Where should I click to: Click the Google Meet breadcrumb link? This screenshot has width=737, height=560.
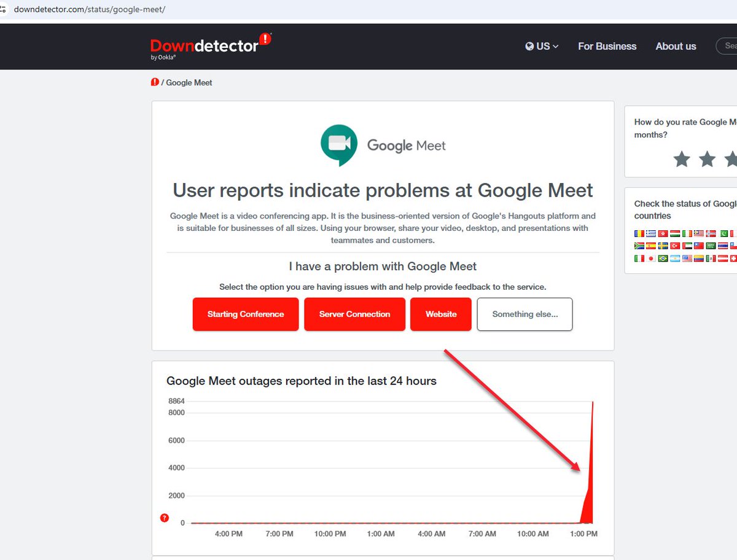pyautogui.click(x=189, y=82)
